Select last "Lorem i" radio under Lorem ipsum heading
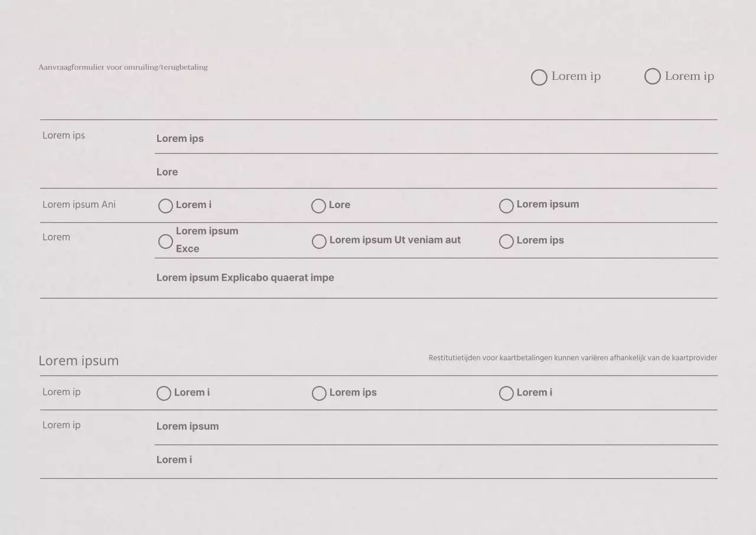756x535 pixels. [506, 393]
